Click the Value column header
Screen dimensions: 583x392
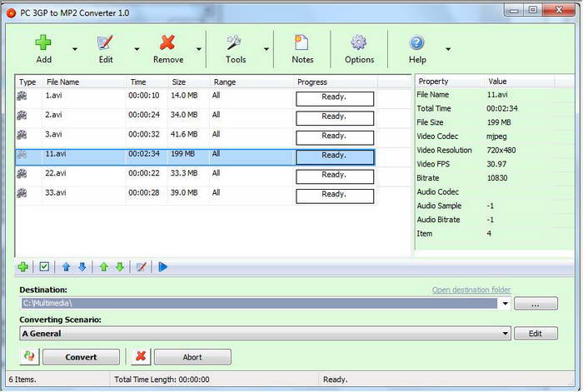(x=520, y=81)
